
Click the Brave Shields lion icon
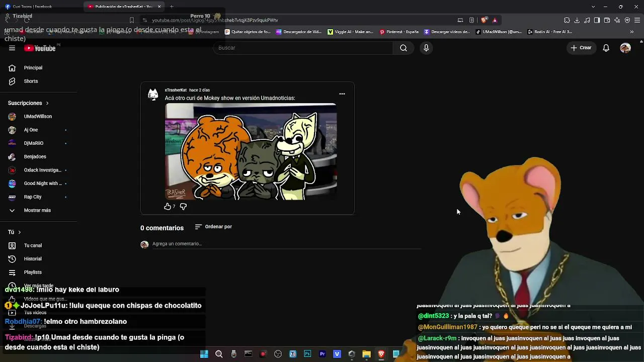pyautogui.click(x=484, y=20)
